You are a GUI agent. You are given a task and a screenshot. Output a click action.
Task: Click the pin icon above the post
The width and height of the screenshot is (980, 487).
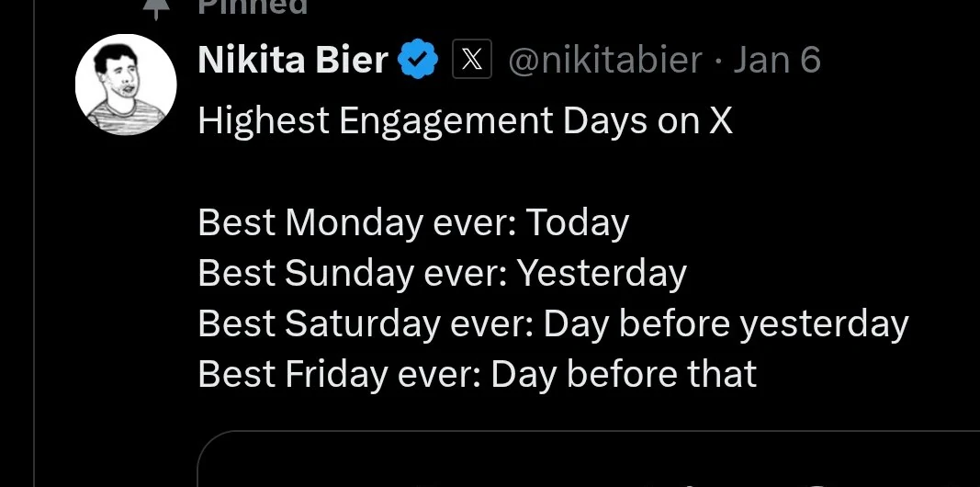157,7
